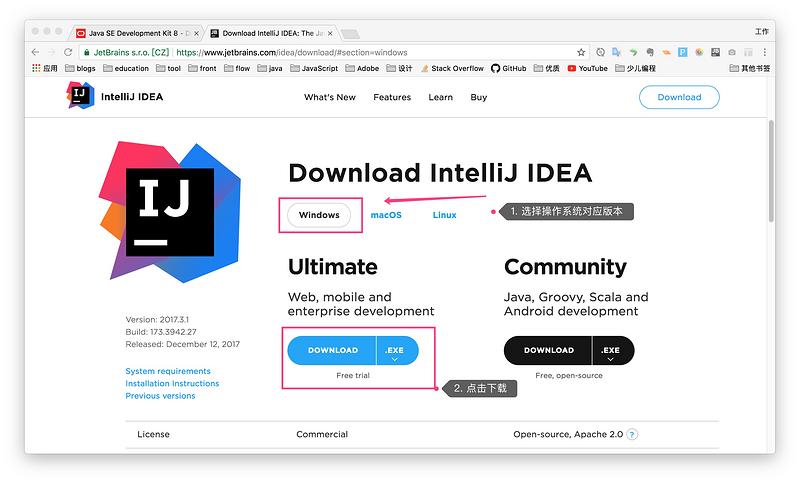Open the GitHub bookmark
The image size is (800, 483).
[509, 68]
